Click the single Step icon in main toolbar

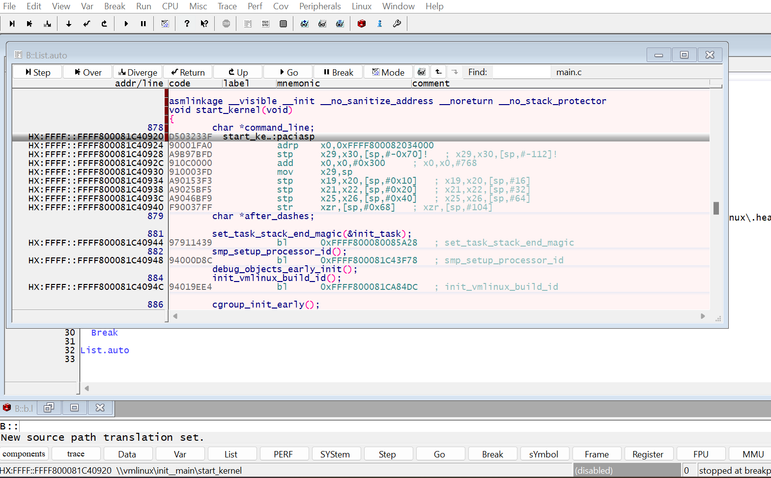12,24
